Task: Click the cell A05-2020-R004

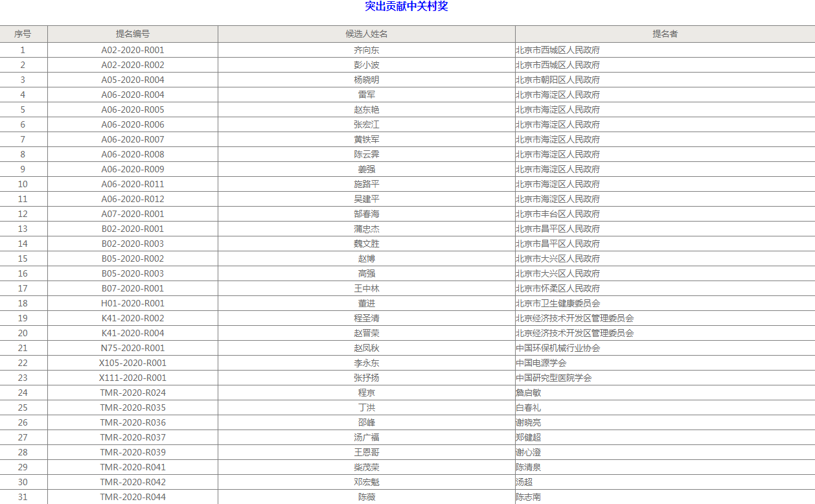Action: [x=133, y=80]
